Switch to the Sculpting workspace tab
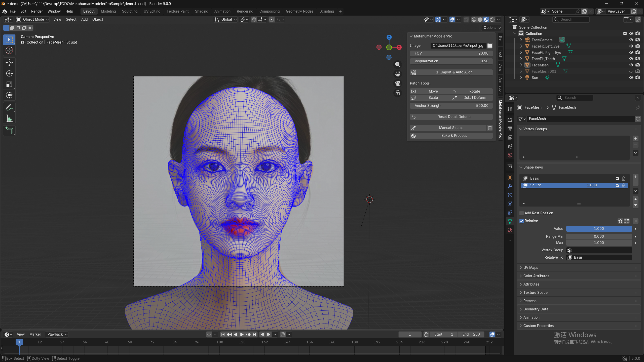This screenshot has height=362, width=644. pos(130,11)
